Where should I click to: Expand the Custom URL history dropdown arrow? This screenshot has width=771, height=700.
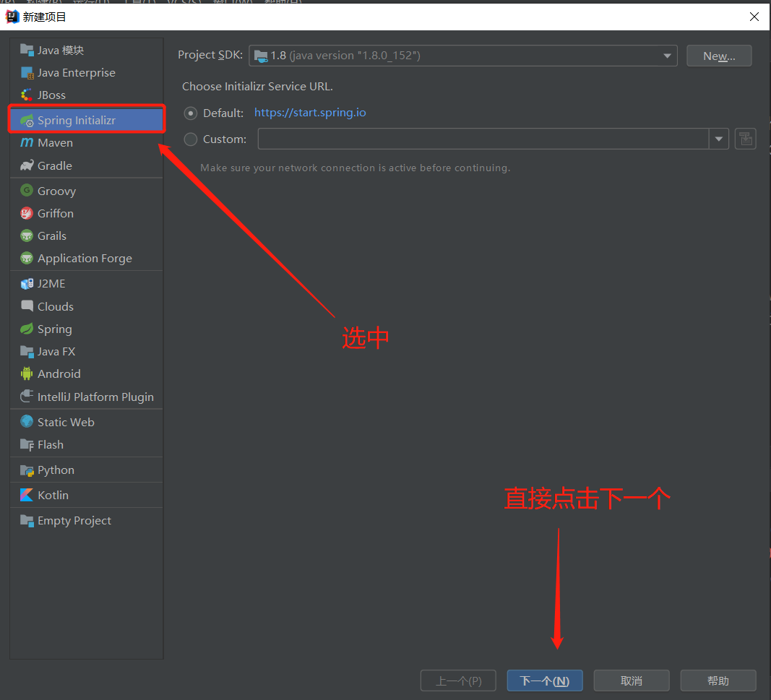(718, 139)
